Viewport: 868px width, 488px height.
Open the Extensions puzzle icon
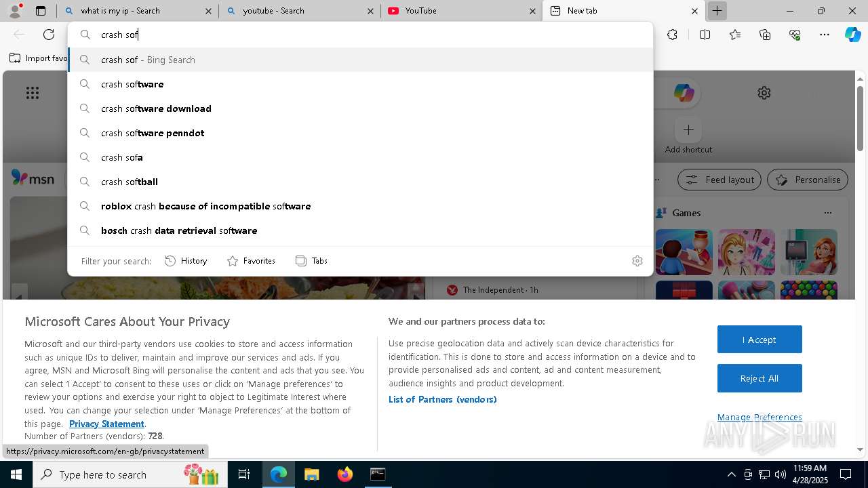[x=672, y=35]
